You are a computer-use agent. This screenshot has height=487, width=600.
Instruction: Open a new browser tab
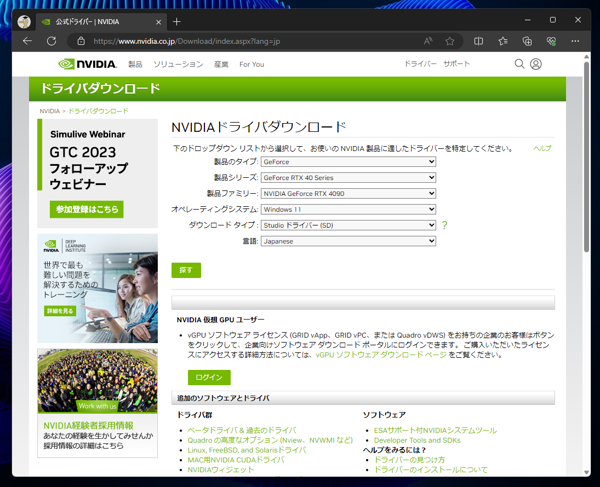pos(177,20)
